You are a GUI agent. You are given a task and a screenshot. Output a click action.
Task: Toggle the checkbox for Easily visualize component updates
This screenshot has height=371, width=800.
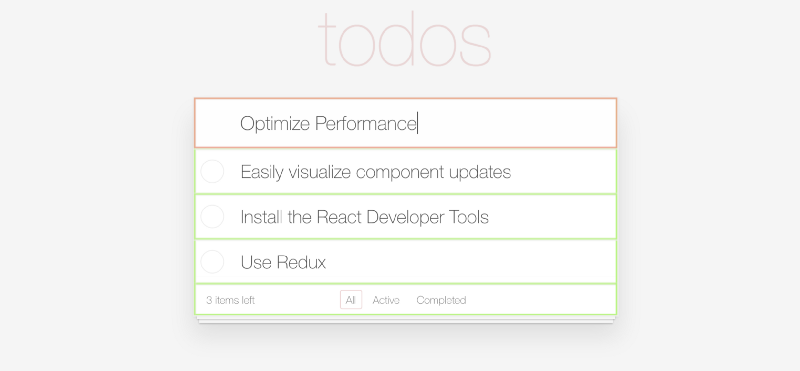(x=212, y=171)
